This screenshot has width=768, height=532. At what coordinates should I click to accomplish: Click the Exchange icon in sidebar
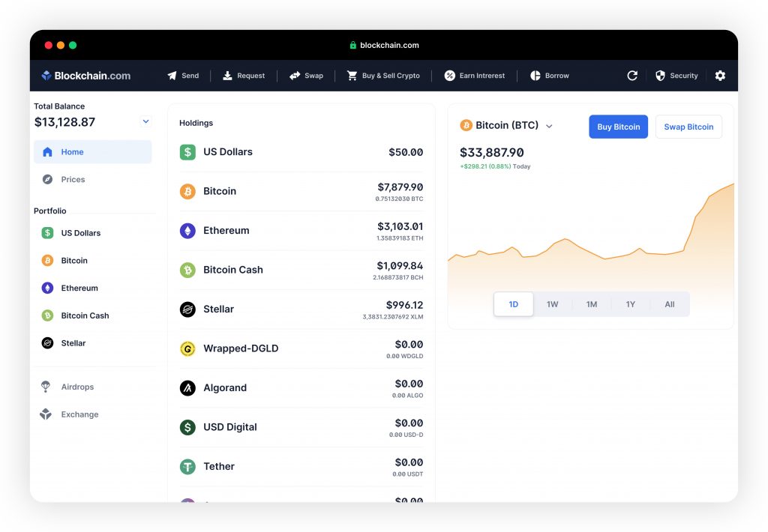46,414
